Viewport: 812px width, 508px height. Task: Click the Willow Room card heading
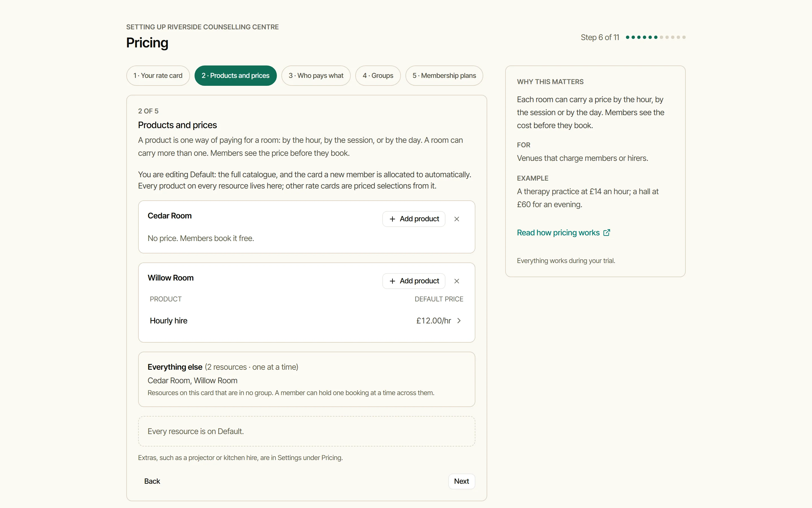click(171, 278)
